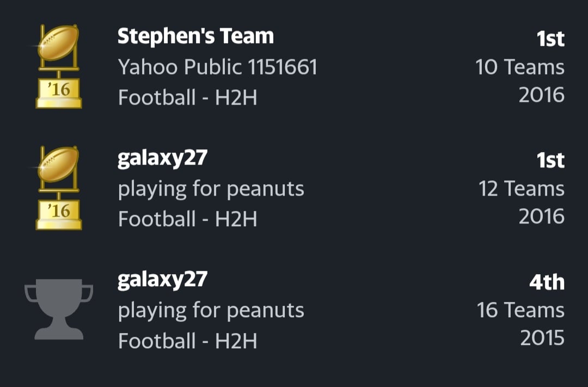Click the gray trophy cup icon

59,309
